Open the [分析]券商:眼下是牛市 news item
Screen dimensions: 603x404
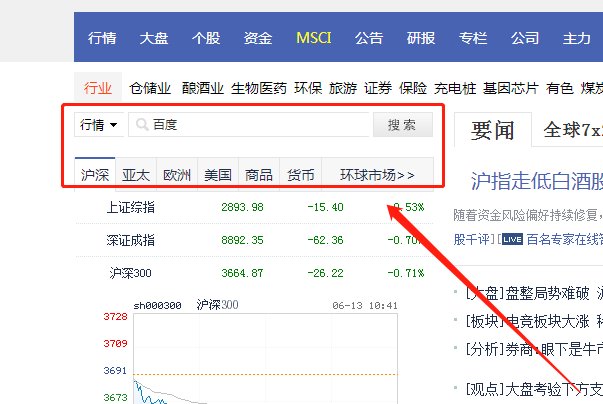pyautogui.click(x=534, y=349)
